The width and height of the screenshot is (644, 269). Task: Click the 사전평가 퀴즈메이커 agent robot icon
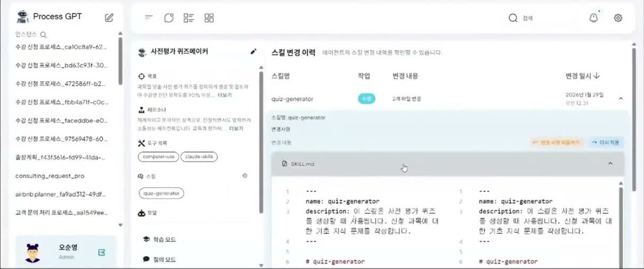tap(142, 52)
